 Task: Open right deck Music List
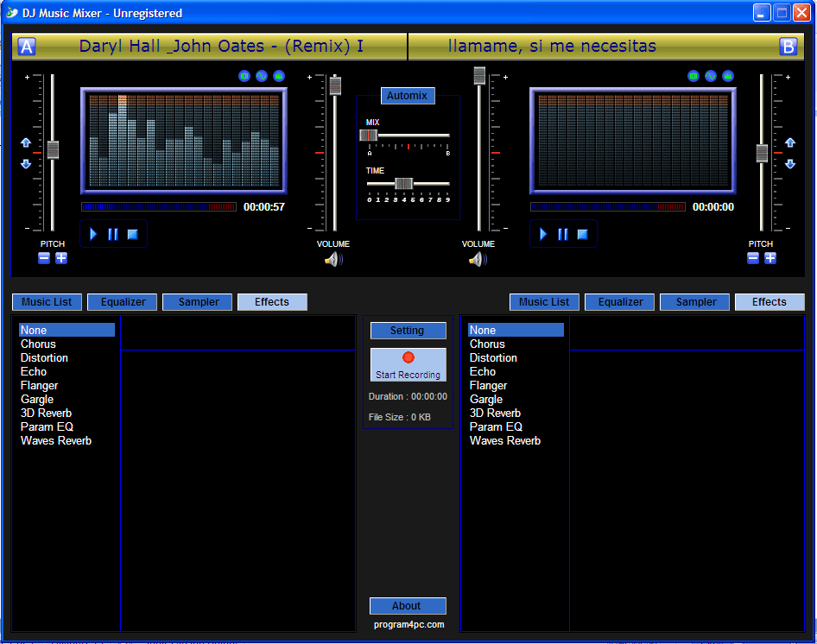pyautogui.click(x=543, y=301)
